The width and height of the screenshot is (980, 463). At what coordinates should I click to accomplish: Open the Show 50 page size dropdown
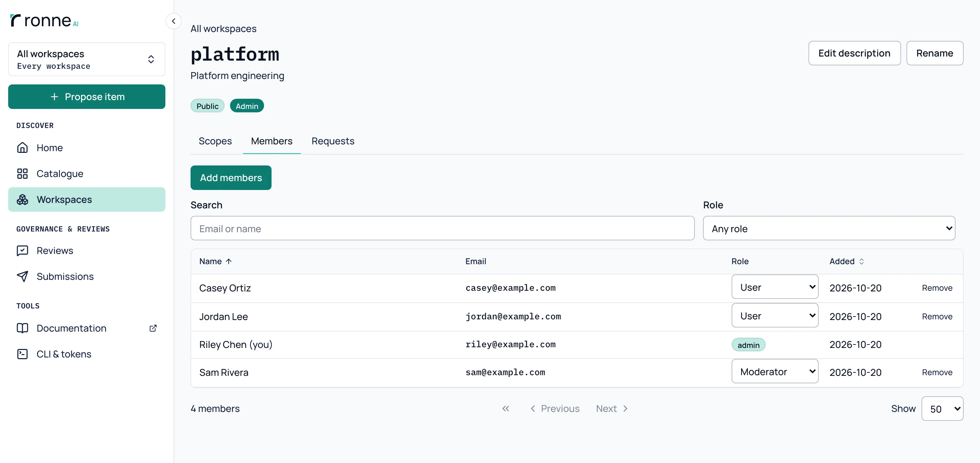click(942, 409)
